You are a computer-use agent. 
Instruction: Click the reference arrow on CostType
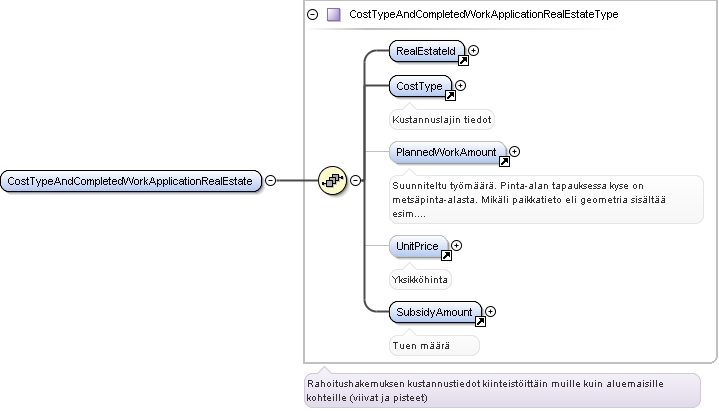450,95
